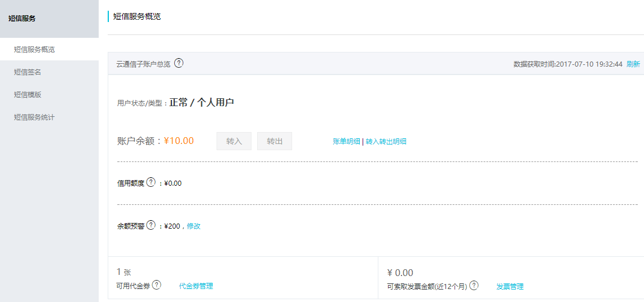644x302 pixels.
Task: Open 短信服务统计 in sidebar
Action: pos(34,117)
